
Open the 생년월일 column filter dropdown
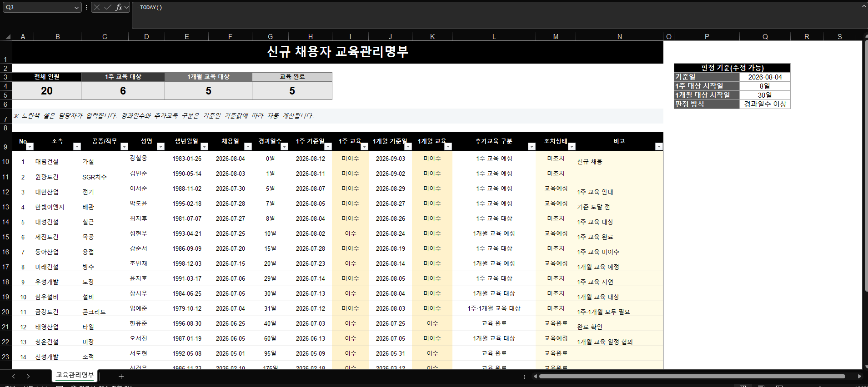click(x=204, y=146)
